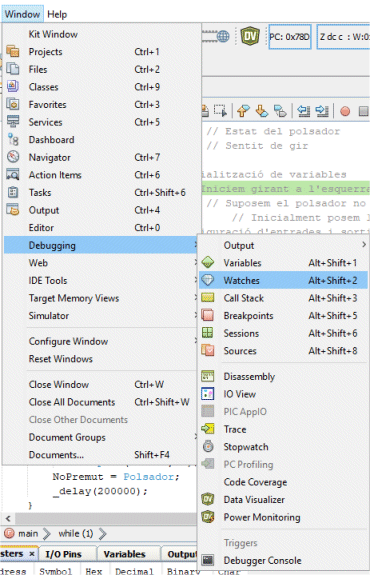Click the Output window icon in Window menu
This screenshot has width=370, height=575.
pos(13,210)
